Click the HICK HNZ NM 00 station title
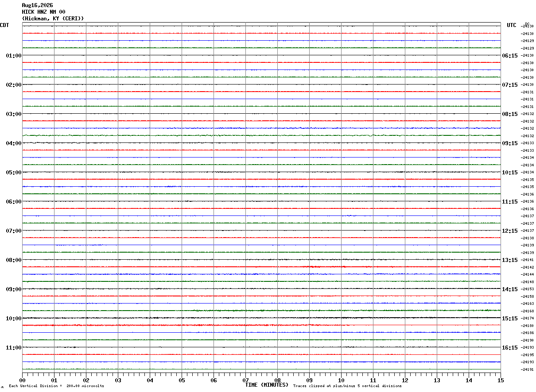 [43, 12]
